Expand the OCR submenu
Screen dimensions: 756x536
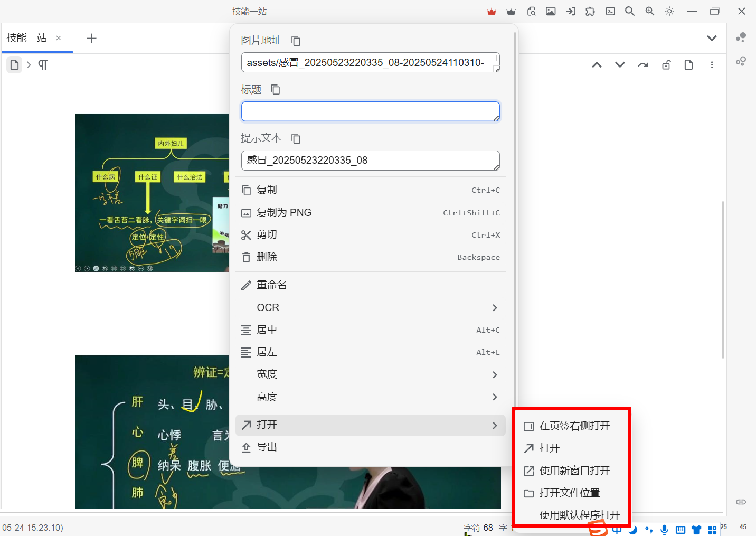[371, 307]
